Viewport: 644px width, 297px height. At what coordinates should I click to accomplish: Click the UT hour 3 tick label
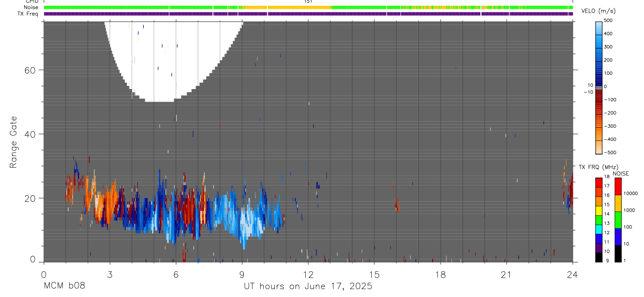pyautogui.click(x=110, y=274)
